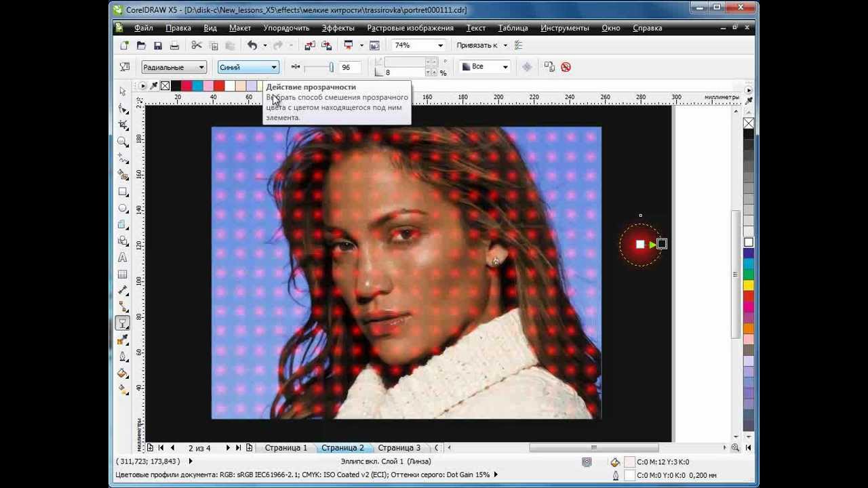The width and height of the screenshot is (868, 488).
Task: Pick the cyan swatch in the right color palette
Action: pos(749,263)
